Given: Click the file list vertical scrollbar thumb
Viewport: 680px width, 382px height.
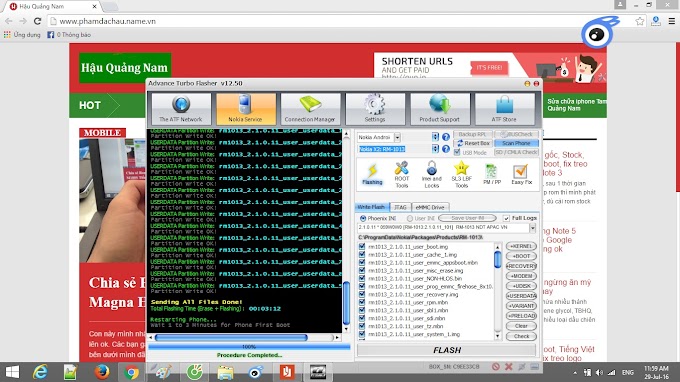Looking at the screenshot, I should point(497,259).
